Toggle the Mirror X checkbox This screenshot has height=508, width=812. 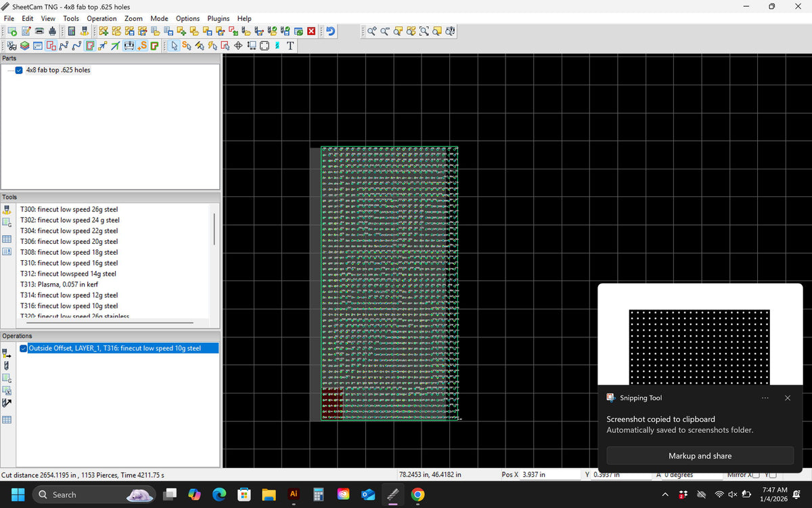tap(755, 475)
